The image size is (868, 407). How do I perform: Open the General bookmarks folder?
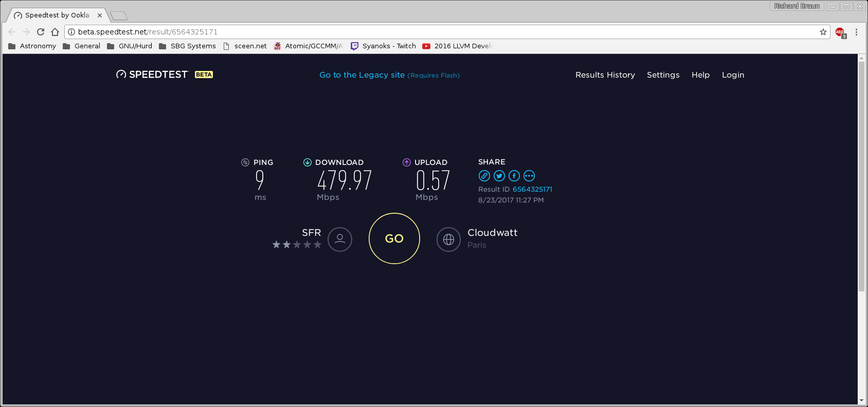tap(81, 46)
